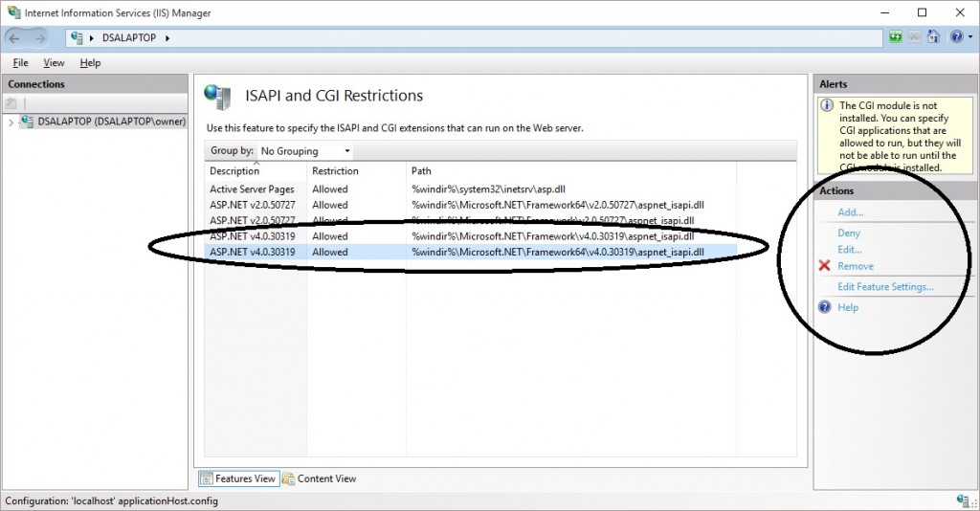Open the Group by No Grouping dropdown
Screen dimensions: 980x511
305,151
